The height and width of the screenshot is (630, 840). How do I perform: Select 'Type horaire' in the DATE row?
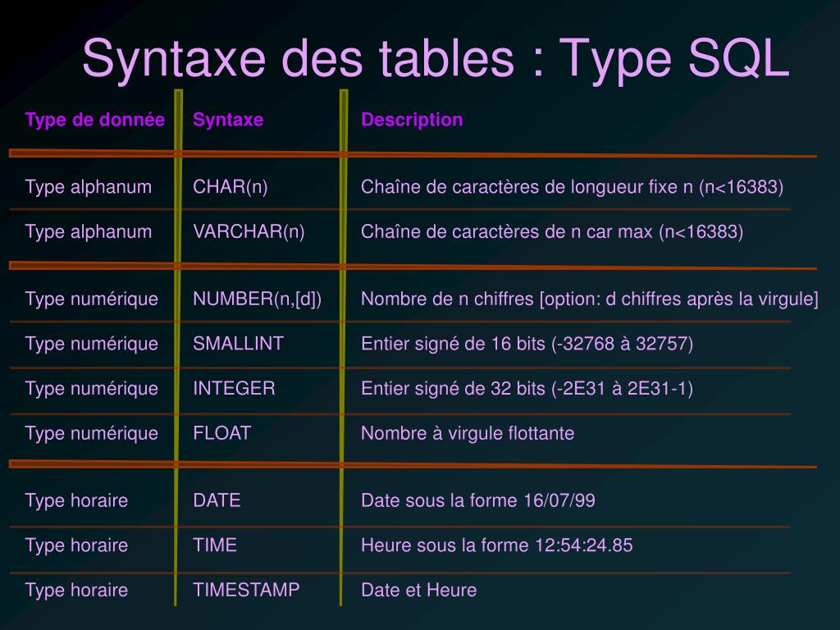click(76, 501)
